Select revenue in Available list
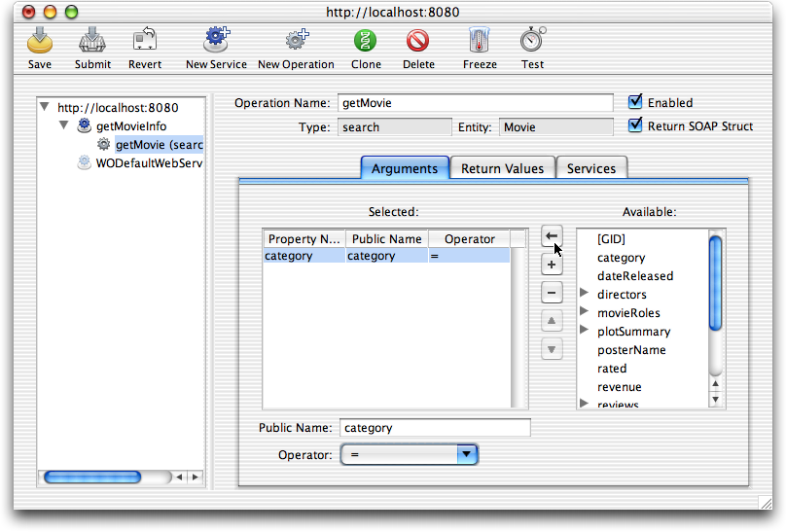The width and height of the screenshot is (786, 532). tap(619, 387)
